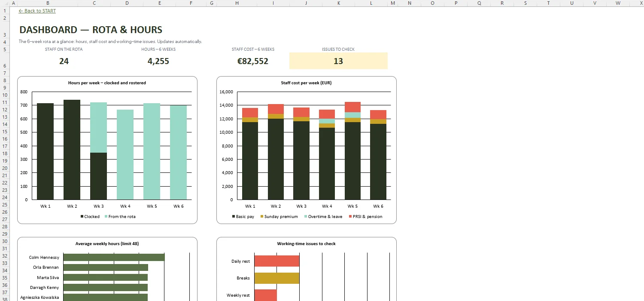This screenshot has height=301, width=644.
Task: Select Colm Hennessy's average hours bar
Action: coord(114,257)
